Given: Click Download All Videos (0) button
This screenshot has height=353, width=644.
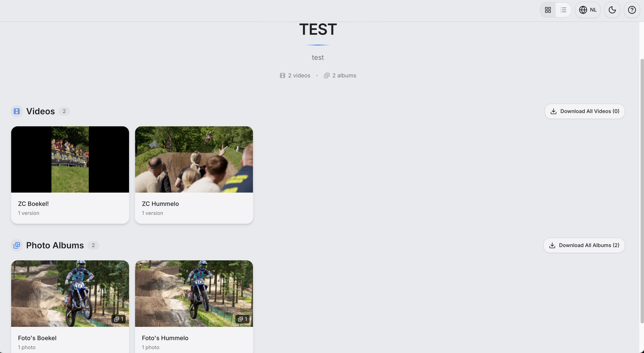Looking at the screenshot, I should (x=584, y=111).
